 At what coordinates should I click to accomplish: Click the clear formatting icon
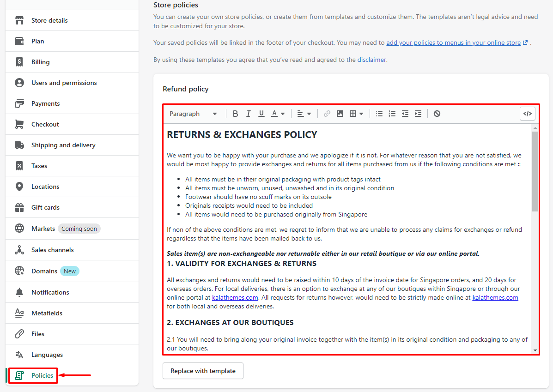[437, 114]
